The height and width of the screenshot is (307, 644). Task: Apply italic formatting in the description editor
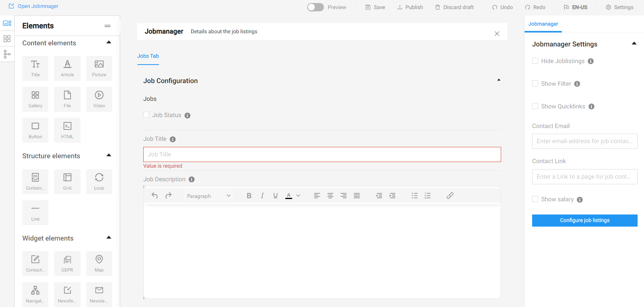(262, 196)
